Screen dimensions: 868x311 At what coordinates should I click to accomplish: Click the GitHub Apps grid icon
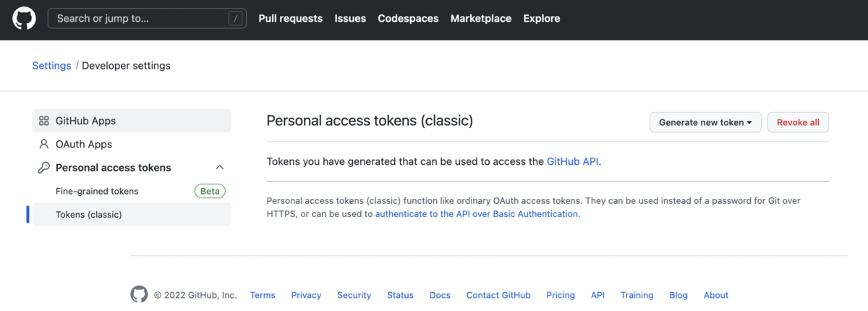44,121
